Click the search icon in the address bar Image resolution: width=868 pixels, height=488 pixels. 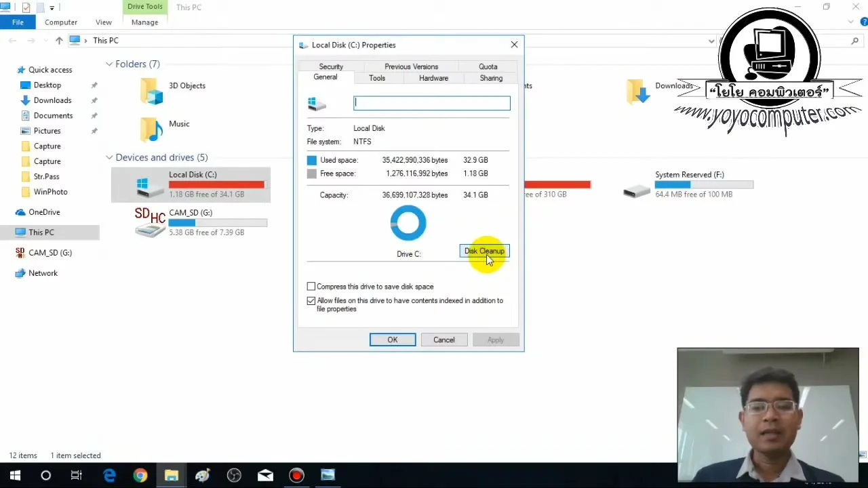(x=854, y=41)
